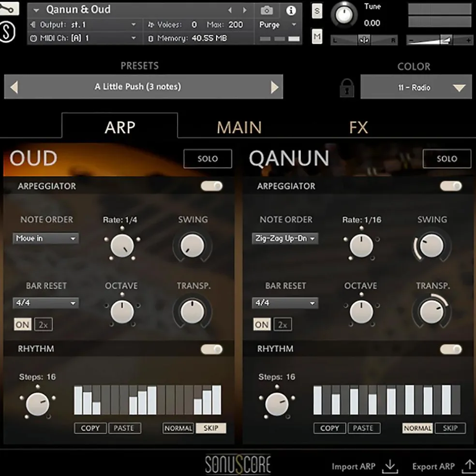This screenshot has width=476, height=476.
Task: Click the memory usage icon
Action: coord(150,39)
